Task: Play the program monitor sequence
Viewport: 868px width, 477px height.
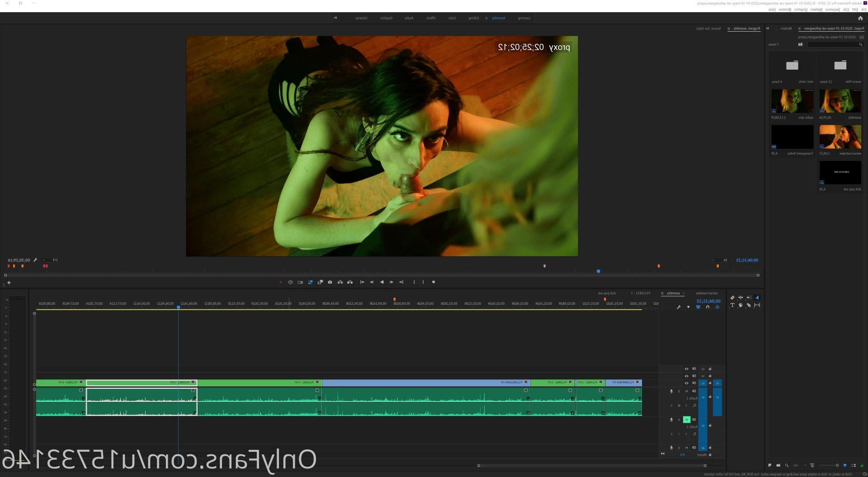Action: tap(382, 282)
